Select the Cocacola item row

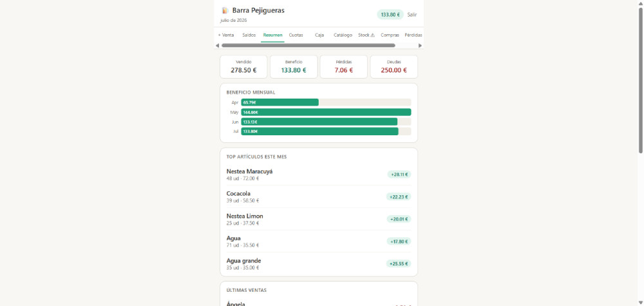[319, 196]
